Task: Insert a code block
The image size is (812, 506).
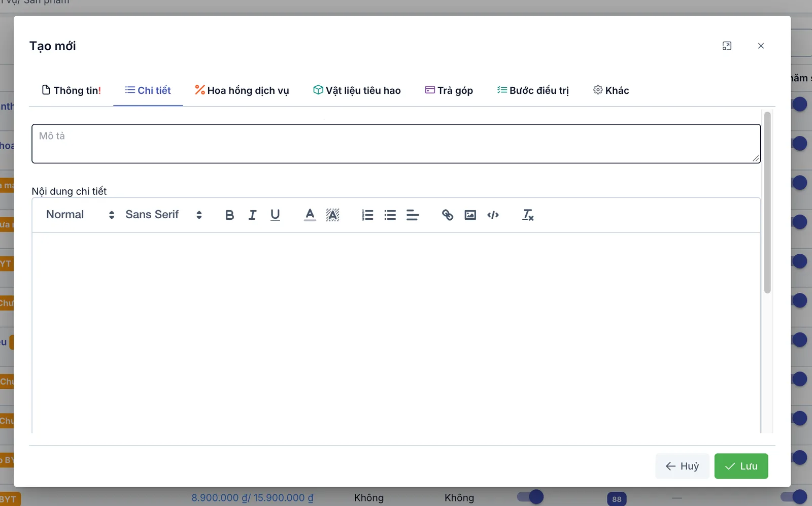Action: (x=493, y=215)
